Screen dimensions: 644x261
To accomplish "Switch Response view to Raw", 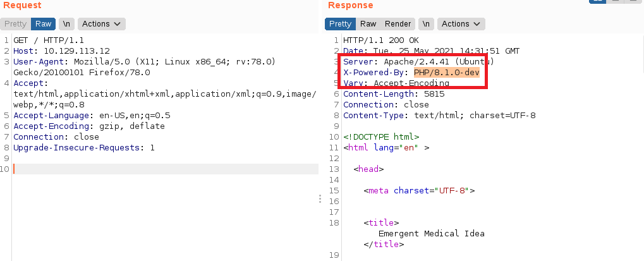I will click(368, 24).
